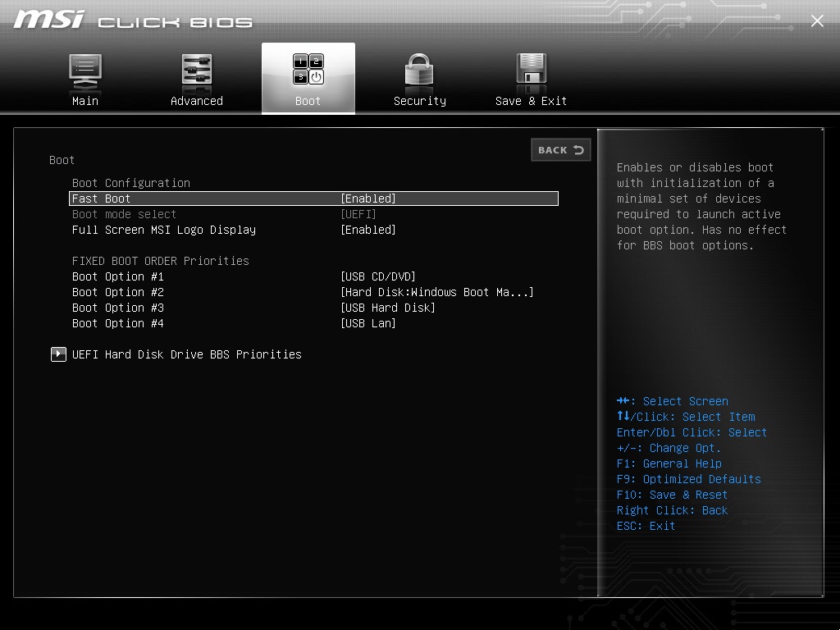The height and width of the screenshot is (630, 840).
Task: Close the BIOS with the X icon
Action: [817, 21]
